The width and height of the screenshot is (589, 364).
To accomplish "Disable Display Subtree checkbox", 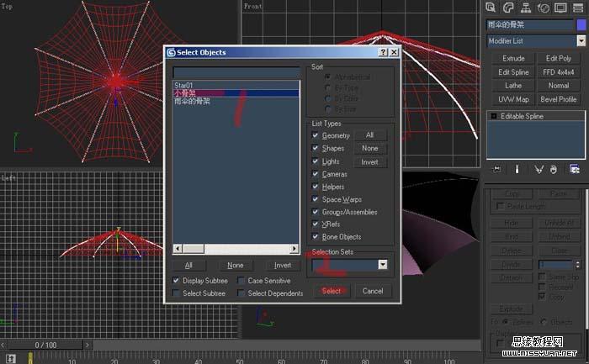I will click(176, 280).
